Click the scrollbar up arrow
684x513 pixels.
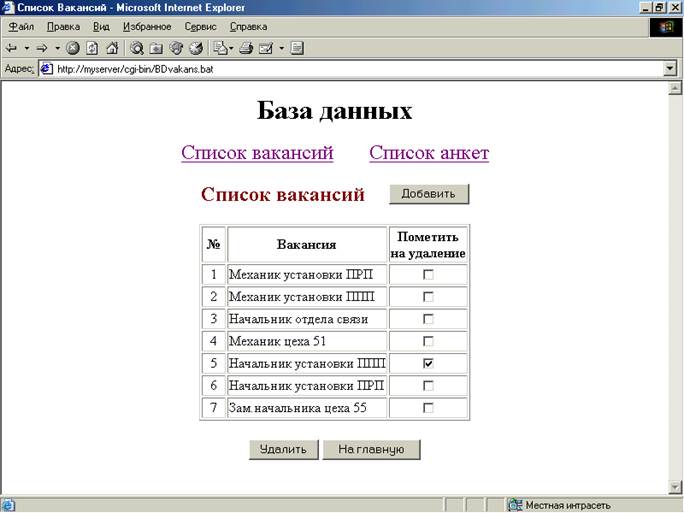[x=675, y=89]
